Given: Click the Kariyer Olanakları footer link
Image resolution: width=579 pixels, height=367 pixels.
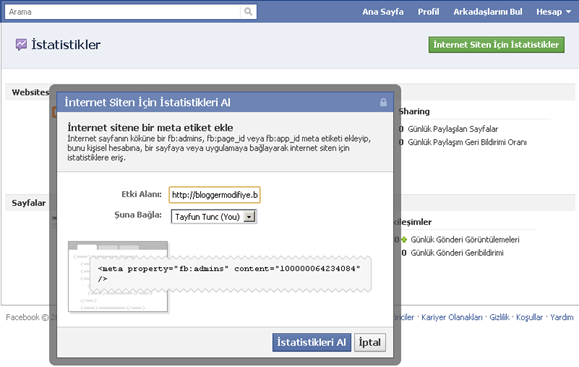Looking at the screenshot, I should click(x=452, y=317).
